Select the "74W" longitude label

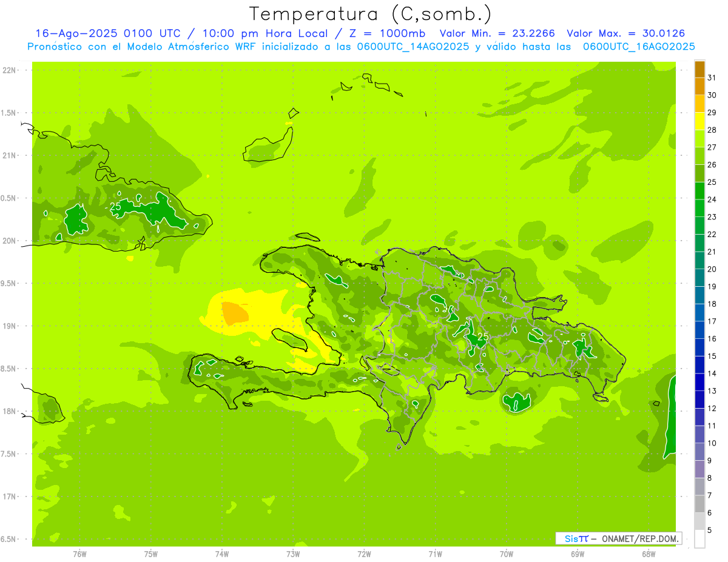point(222,554)
